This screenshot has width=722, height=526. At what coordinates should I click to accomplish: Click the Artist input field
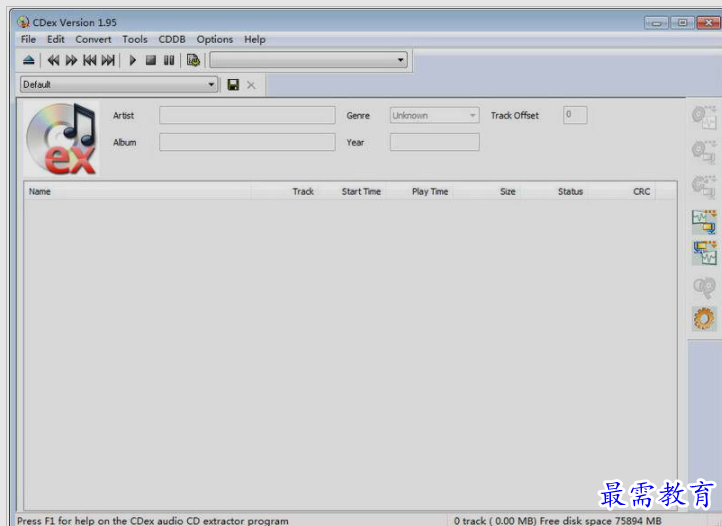(247, 115)
